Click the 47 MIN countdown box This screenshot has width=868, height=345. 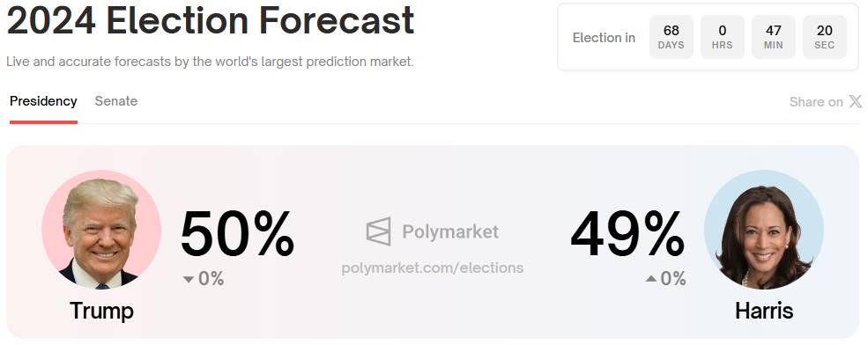click(774, 37)
